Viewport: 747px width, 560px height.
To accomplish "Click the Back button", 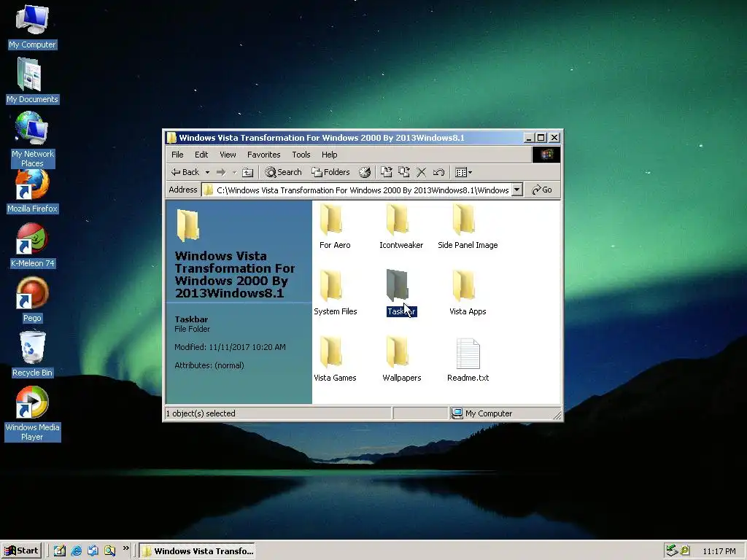I will point(185,172).
